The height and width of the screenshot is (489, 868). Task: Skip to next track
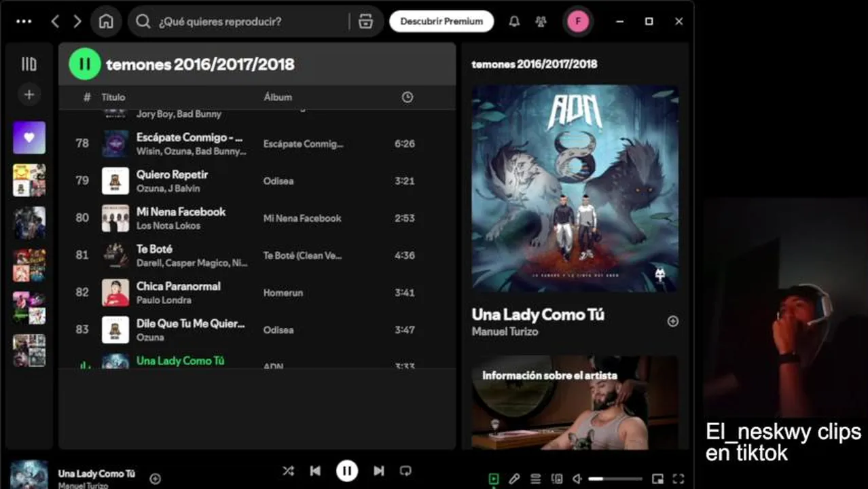(378, 471)
